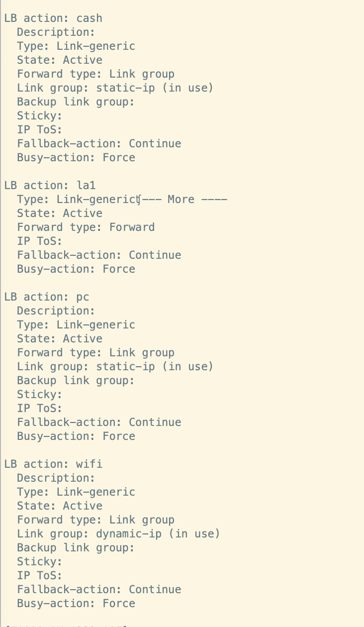
Task: Click "Busy-action: Force" under the wifi action
Action: click(76, 604)
